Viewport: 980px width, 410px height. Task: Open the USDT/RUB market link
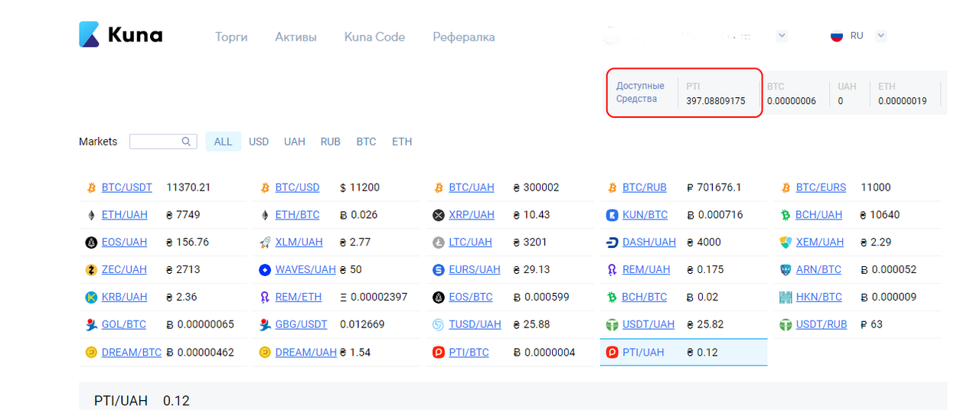[822, 324]
